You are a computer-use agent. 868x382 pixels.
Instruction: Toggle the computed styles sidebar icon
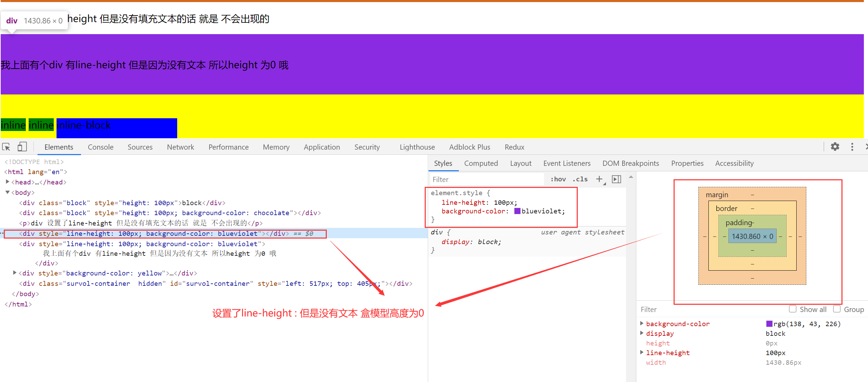pyautogui.click(x=616, y=179)
